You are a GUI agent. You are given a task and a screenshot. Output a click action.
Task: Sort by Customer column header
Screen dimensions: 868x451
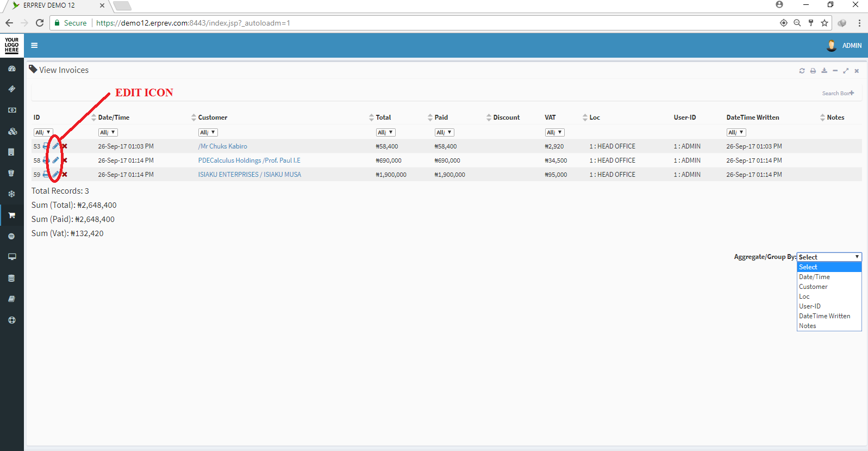coord(213,118)
